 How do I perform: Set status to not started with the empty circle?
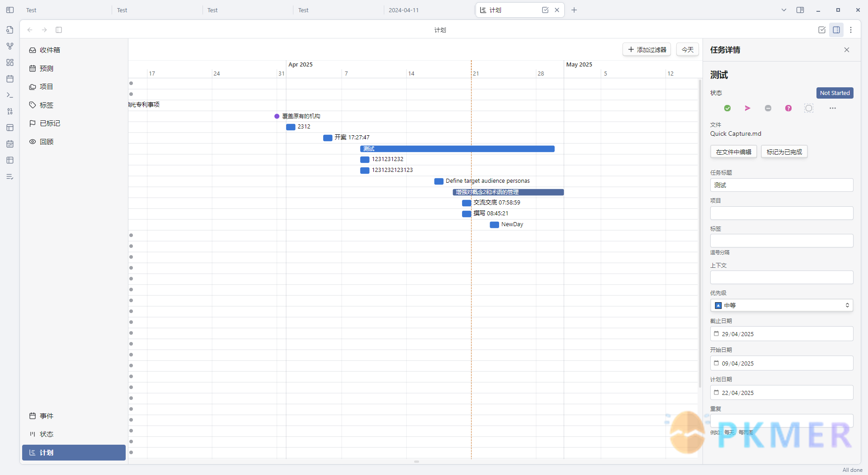809,108
